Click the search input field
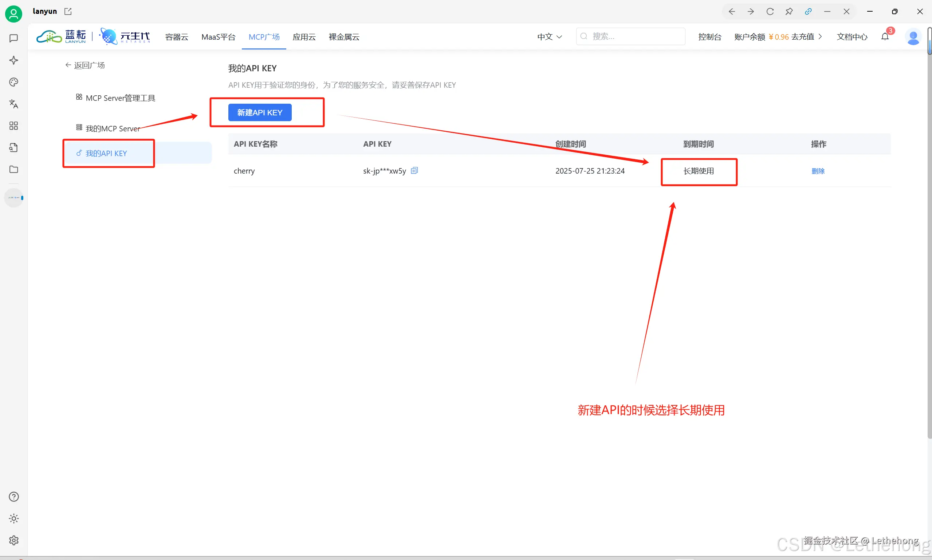The width and height of the screenshot is (932, 560). [x=630, y=36]
